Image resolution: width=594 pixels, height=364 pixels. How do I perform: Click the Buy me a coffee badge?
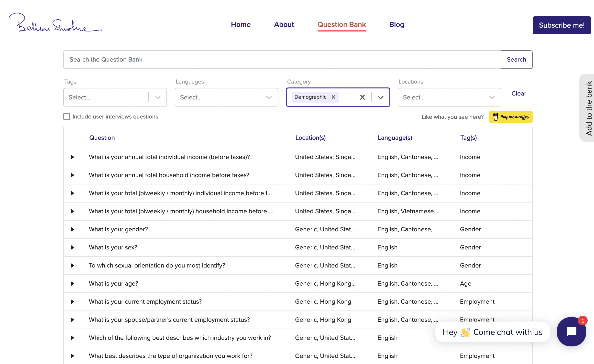pos(511,117)
